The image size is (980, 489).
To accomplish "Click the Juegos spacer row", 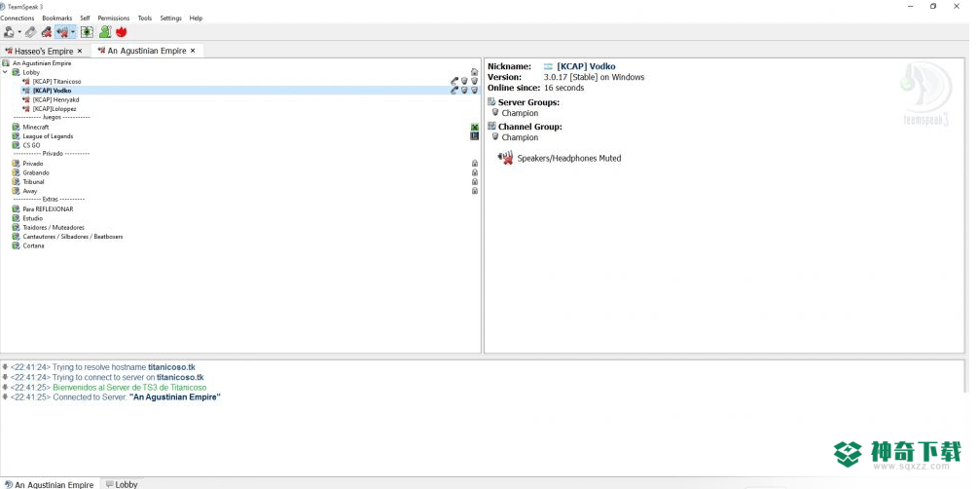I will tap(52, 118).
